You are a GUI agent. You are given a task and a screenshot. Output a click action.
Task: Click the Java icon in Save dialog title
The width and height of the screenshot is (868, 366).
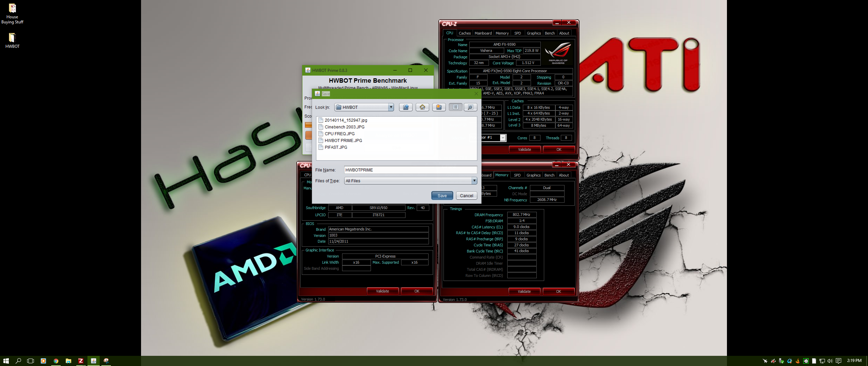317,94
